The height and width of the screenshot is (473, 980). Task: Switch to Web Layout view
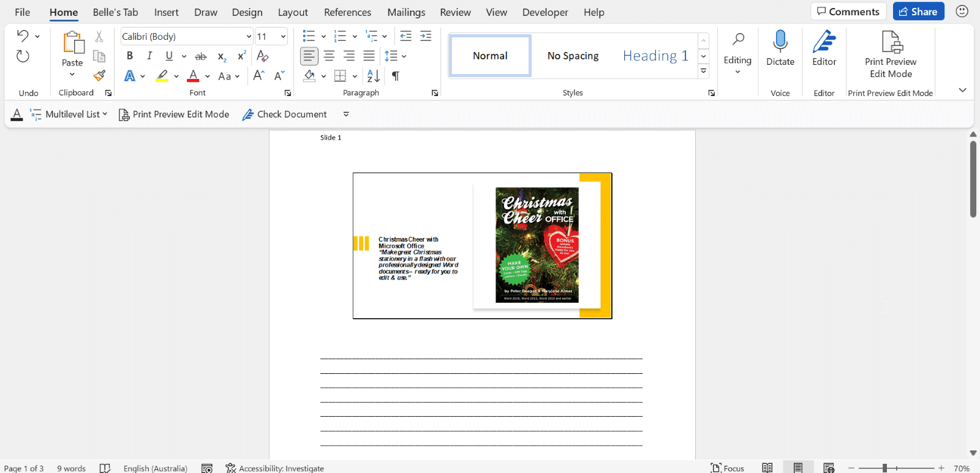(829, 468)
